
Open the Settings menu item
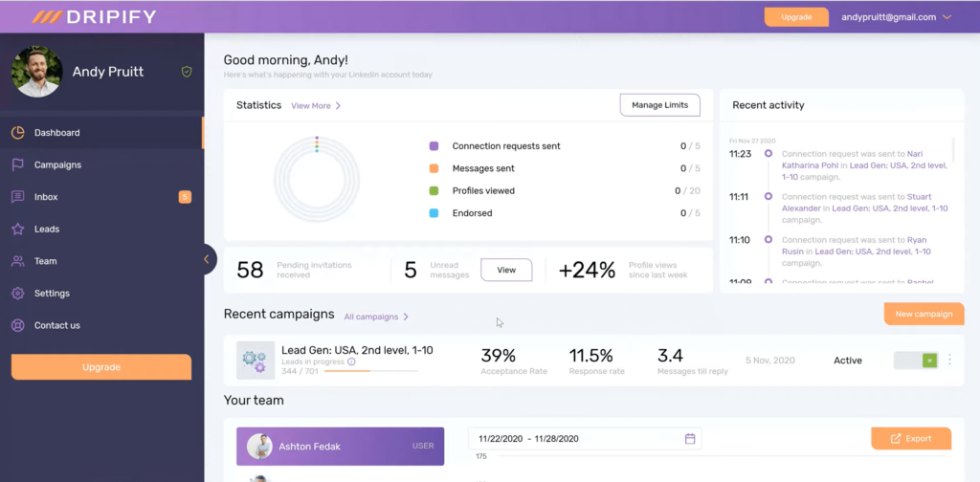(x=101, y=294)
